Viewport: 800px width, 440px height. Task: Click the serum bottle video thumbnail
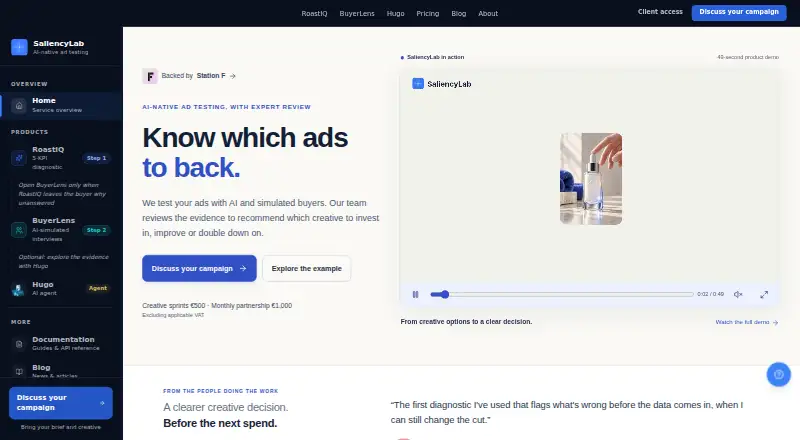click(x=591, y=179)
